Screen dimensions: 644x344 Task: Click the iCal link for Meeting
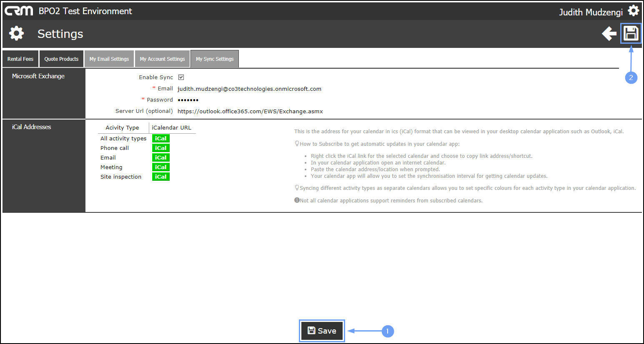coord(161,167)
